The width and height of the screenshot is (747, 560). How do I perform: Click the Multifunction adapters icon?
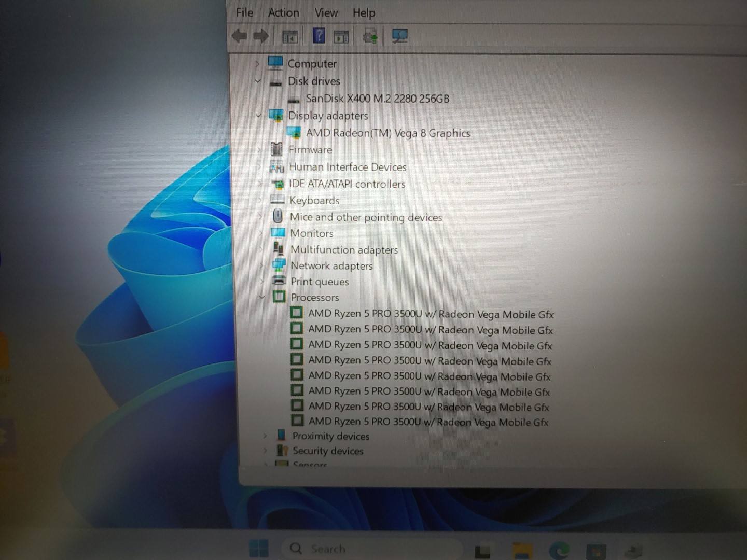[x=279, y=248]
